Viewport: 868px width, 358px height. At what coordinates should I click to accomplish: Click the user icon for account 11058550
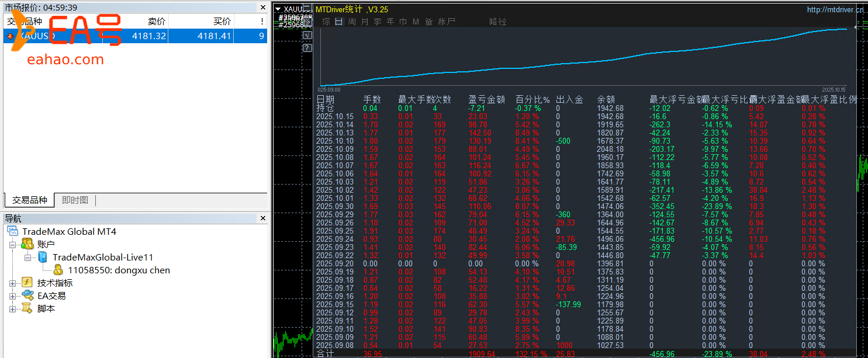(x=58, y=270)
